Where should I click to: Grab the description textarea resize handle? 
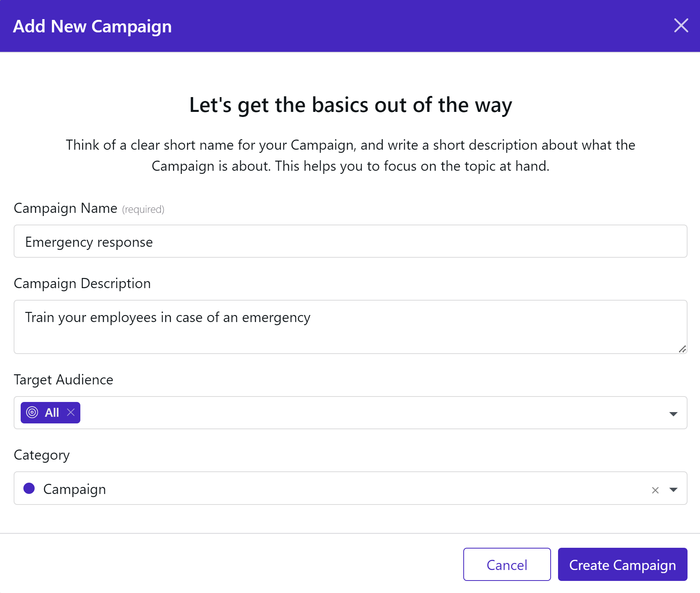click(x=682, y=349)
